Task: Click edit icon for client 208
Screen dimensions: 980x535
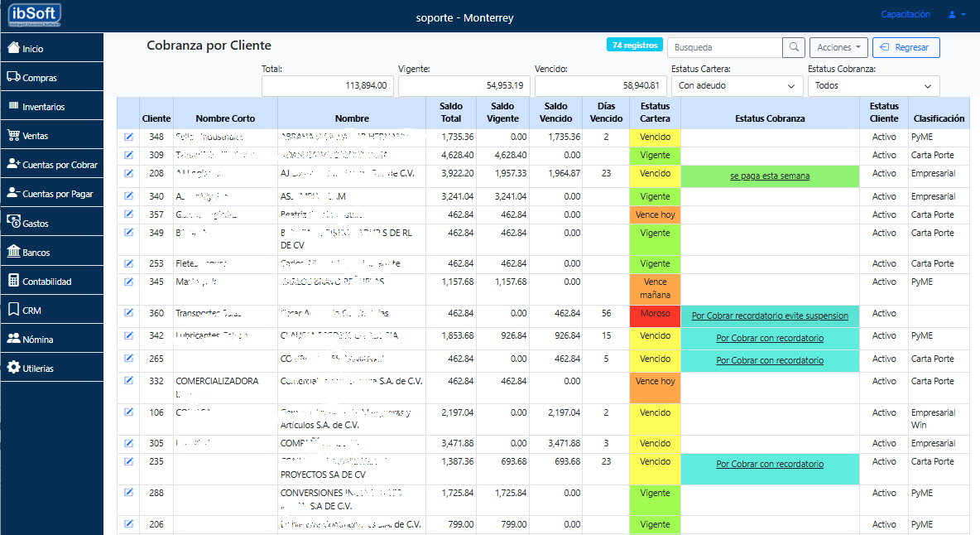Action: pyautogui.click(x=128, y=173)
